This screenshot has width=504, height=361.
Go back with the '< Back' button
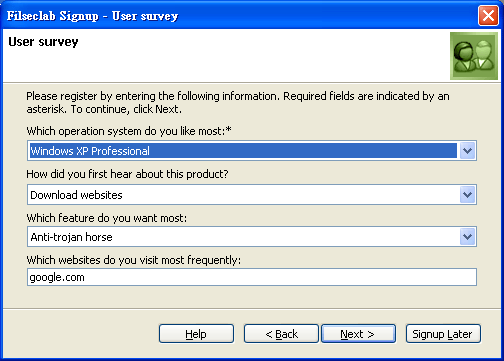pos(281,334)
